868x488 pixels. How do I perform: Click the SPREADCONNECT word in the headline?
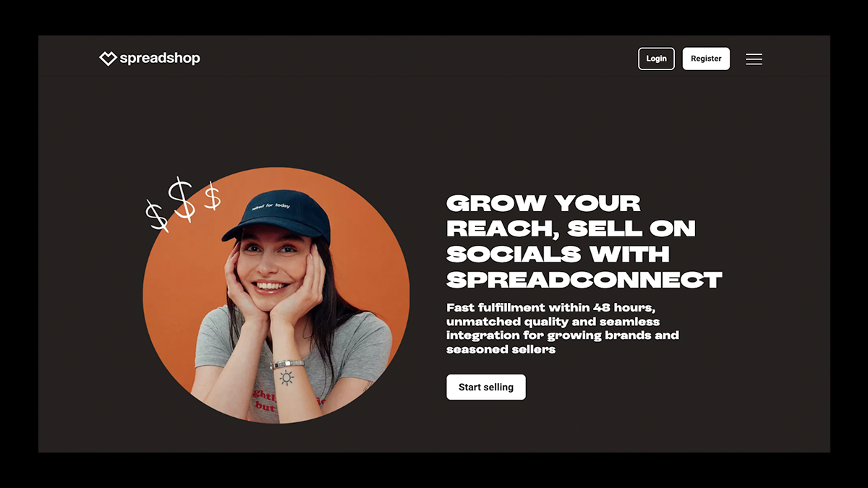(584, 279)
